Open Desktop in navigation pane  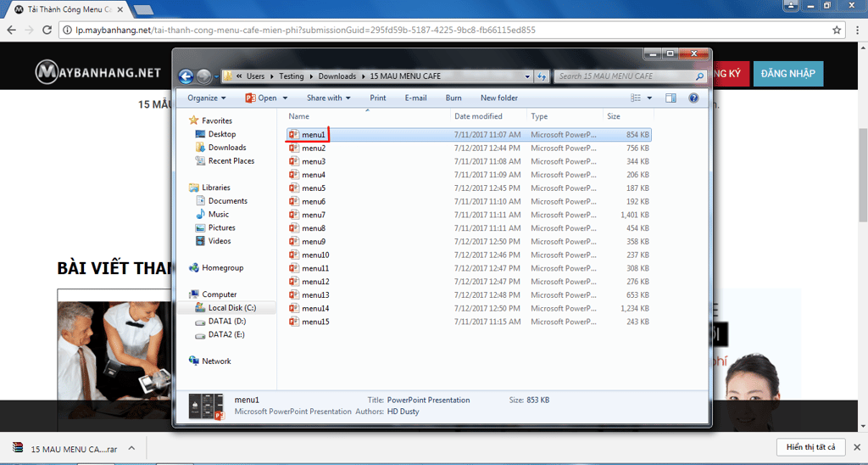222,134
